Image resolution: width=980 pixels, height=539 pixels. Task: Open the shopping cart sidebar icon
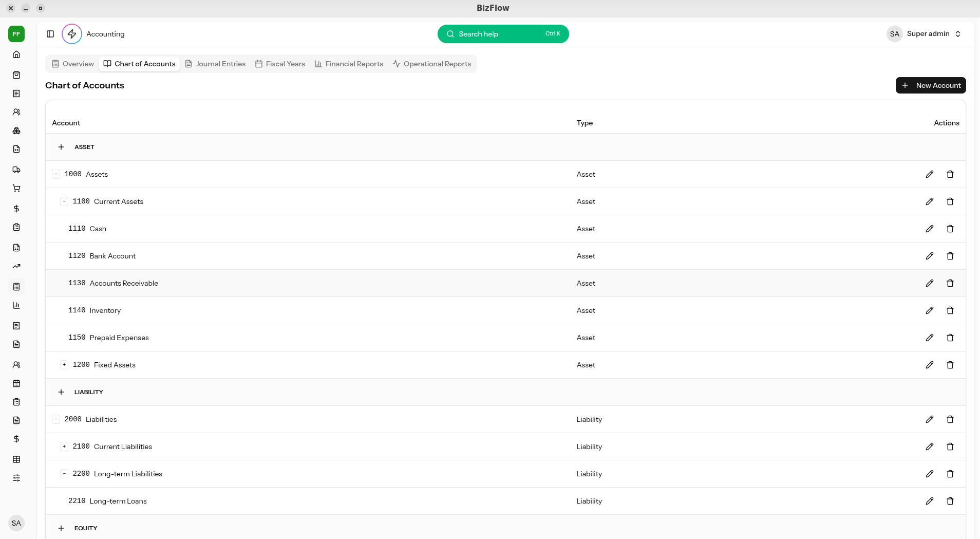[x=16, y=188]
